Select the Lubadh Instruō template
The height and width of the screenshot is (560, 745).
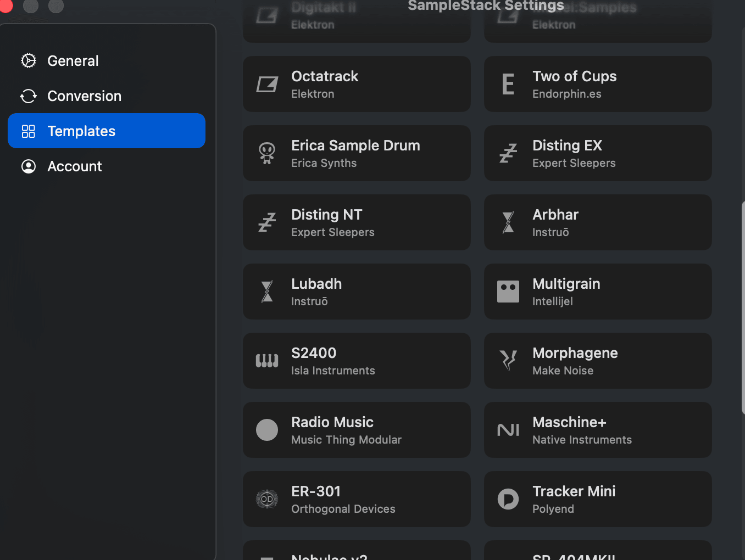pos(357,292)
